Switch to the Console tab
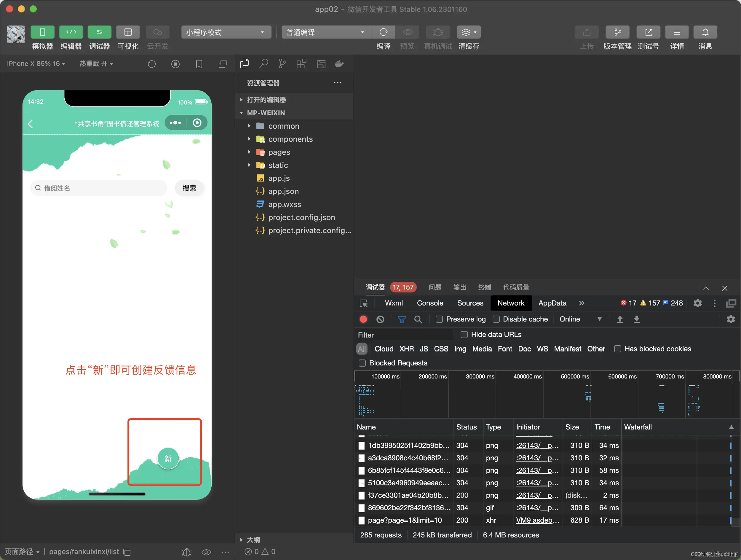Screen dimensions: 741x560 click(x=430, y=303)
